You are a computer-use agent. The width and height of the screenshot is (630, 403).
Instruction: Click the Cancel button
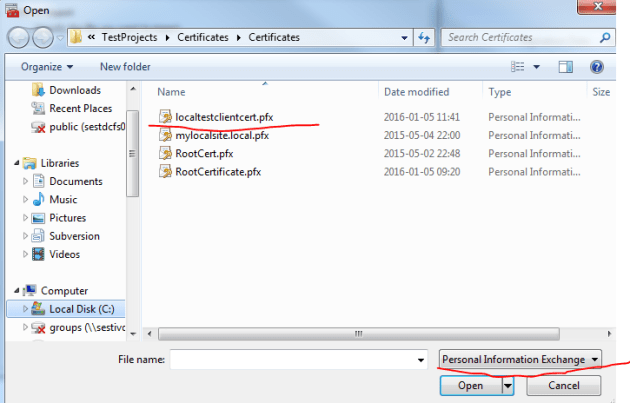click(564, 386)
